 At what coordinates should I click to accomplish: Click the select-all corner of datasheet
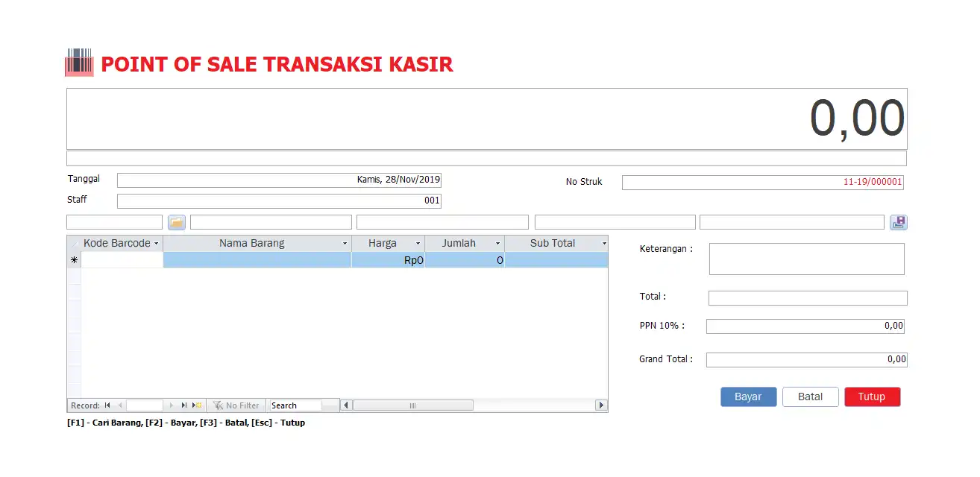click(x=74, y=244)
